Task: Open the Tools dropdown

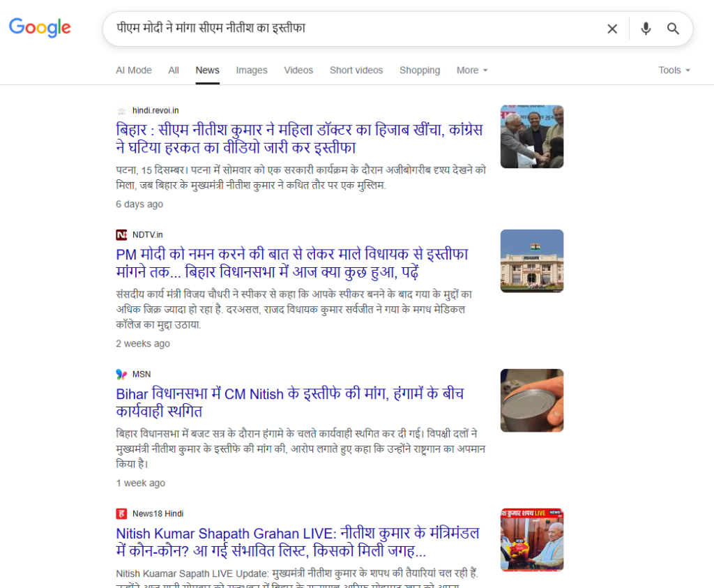Action: point(674,70)
